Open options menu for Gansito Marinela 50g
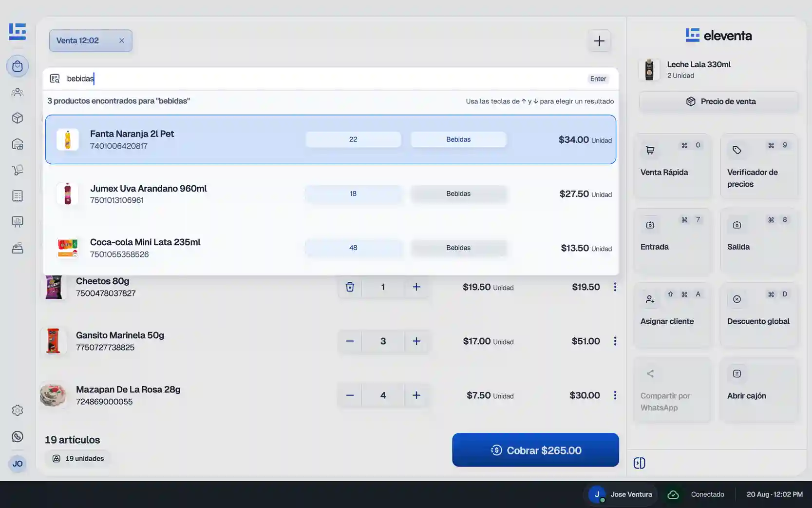812x508 pixels. click(615, 341)
